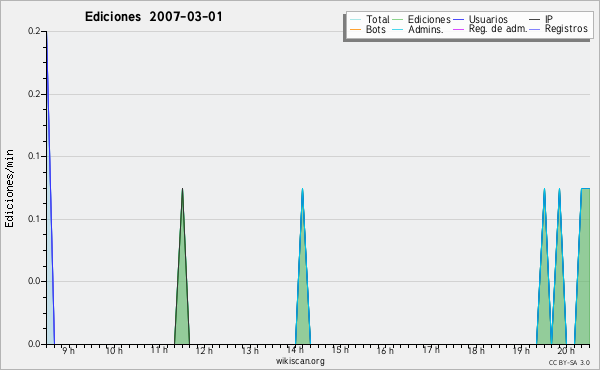Click the Total legend color swatch
The width and height of the screenshot is (600, 370).
[355, 20]
